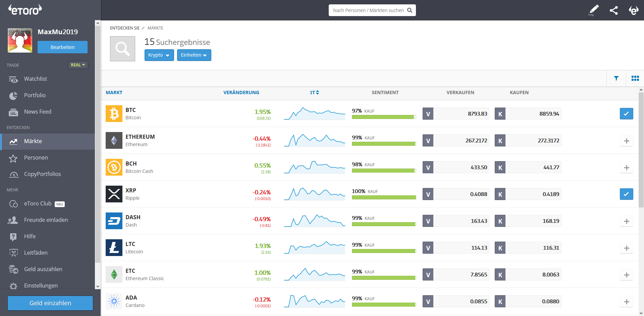The width and height of the screenshot is (644, 316).
Task: Click the Personen star icon
Action: point(13,158)
